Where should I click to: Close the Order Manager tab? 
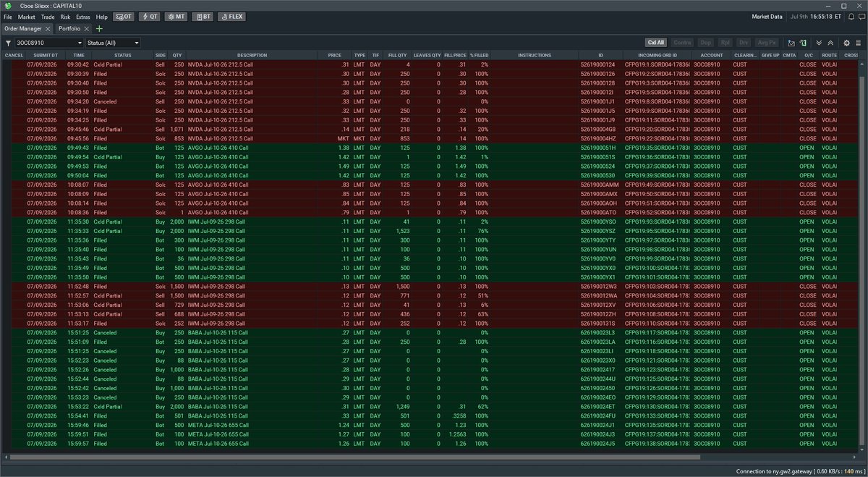tap(48, 29)
